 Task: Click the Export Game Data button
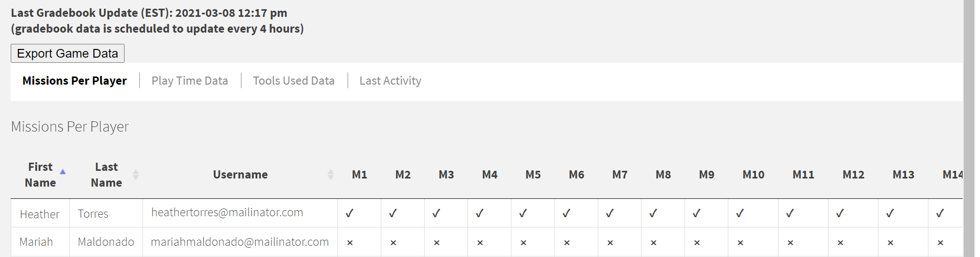(x=67, y=54)
